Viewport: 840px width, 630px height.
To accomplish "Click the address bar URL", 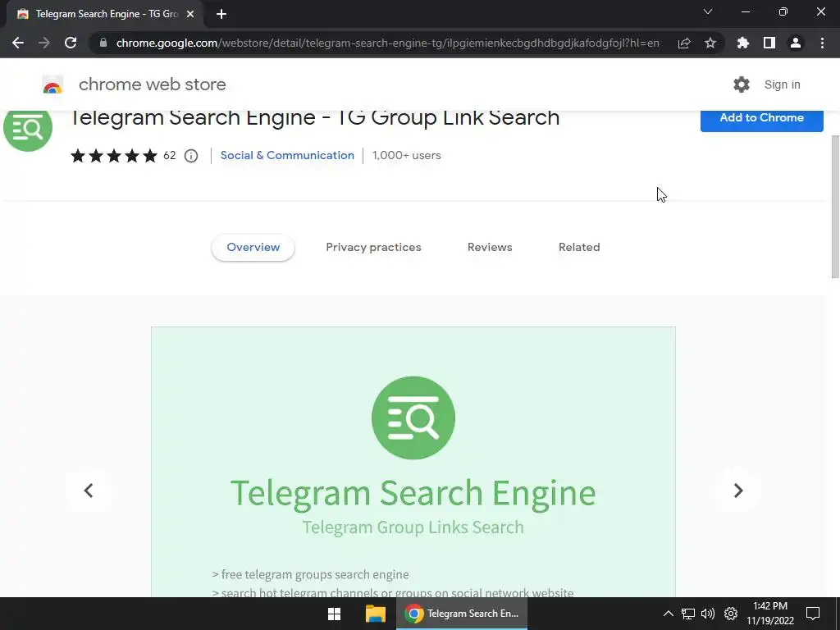I will tap(387, 43).
